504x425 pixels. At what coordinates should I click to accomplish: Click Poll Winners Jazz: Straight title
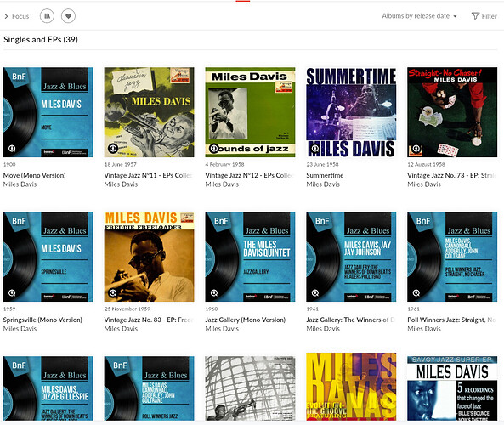pos(451,320)
